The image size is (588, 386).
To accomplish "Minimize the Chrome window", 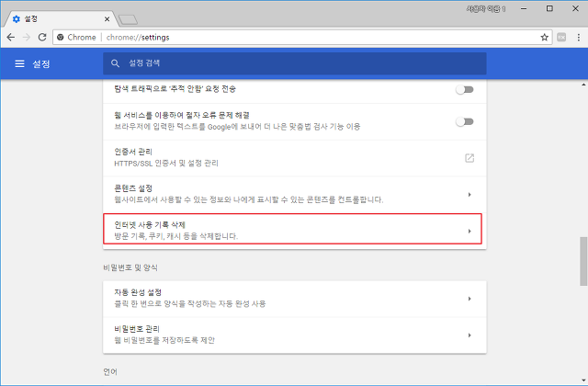I will (x=524, y=8).
